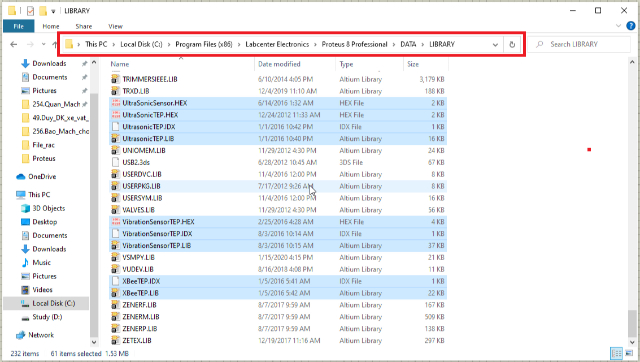Viewport: 640px width, 362px height.
Task: Click DATA breadcrumb in address path
Action: (408, 44)
